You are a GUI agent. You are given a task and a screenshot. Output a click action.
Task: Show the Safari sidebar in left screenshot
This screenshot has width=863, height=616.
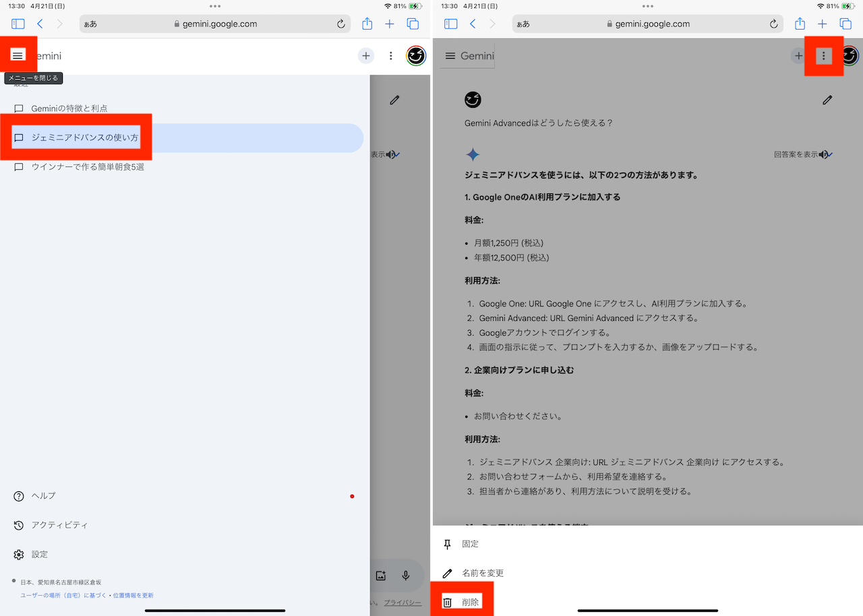pyautogui.click(x=18, y=24)
